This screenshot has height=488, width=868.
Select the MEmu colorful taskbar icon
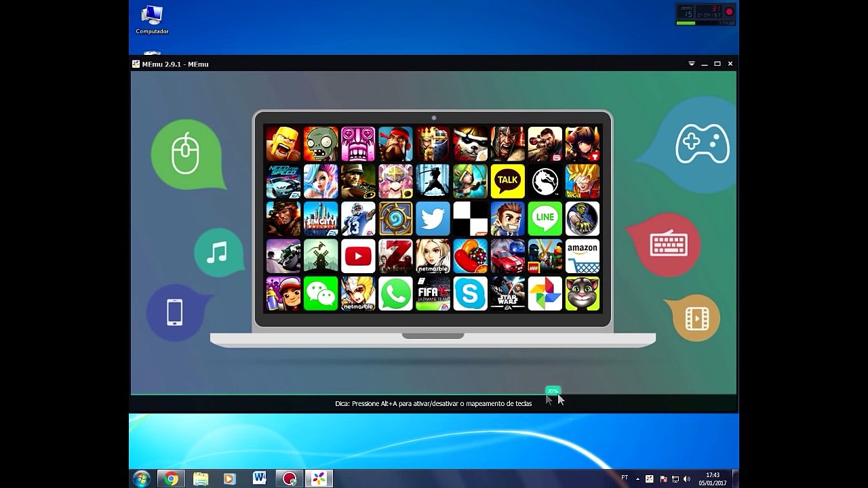[319, 479]
